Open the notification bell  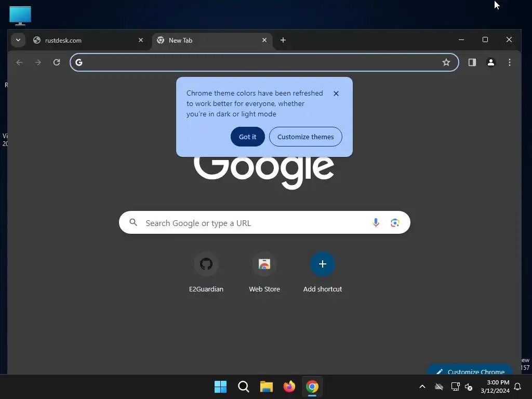tap(518, 387)
